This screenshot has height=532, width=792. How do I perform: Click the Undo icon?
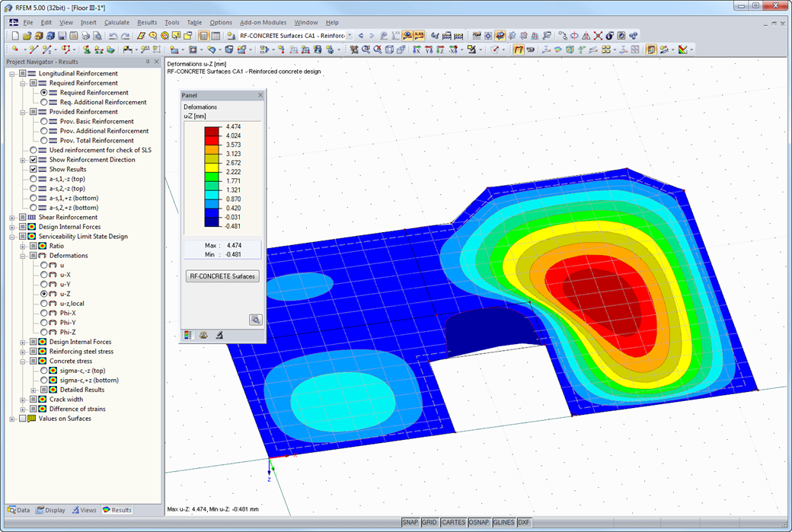[x=113, y=36]
